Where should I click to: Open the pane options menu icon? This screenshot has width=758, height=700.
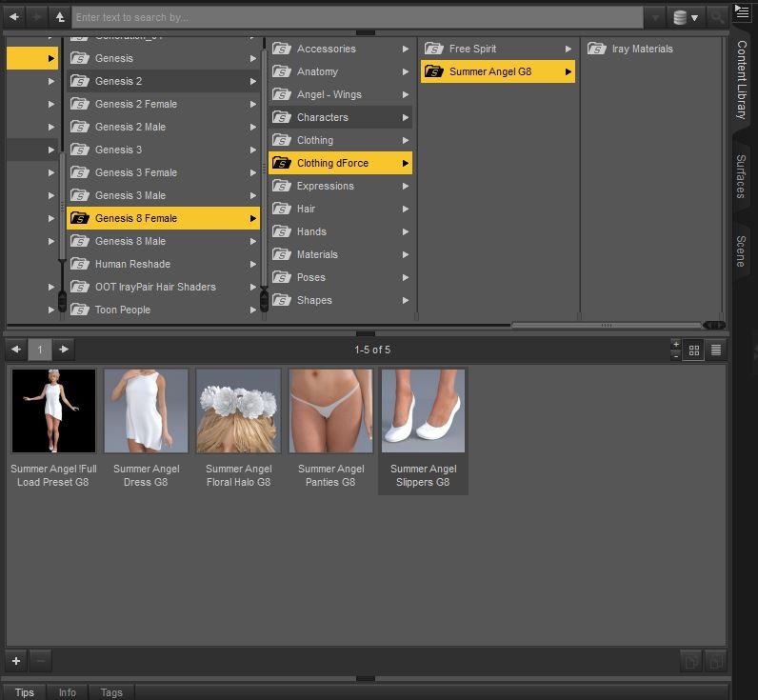click(x=742, y=11)
